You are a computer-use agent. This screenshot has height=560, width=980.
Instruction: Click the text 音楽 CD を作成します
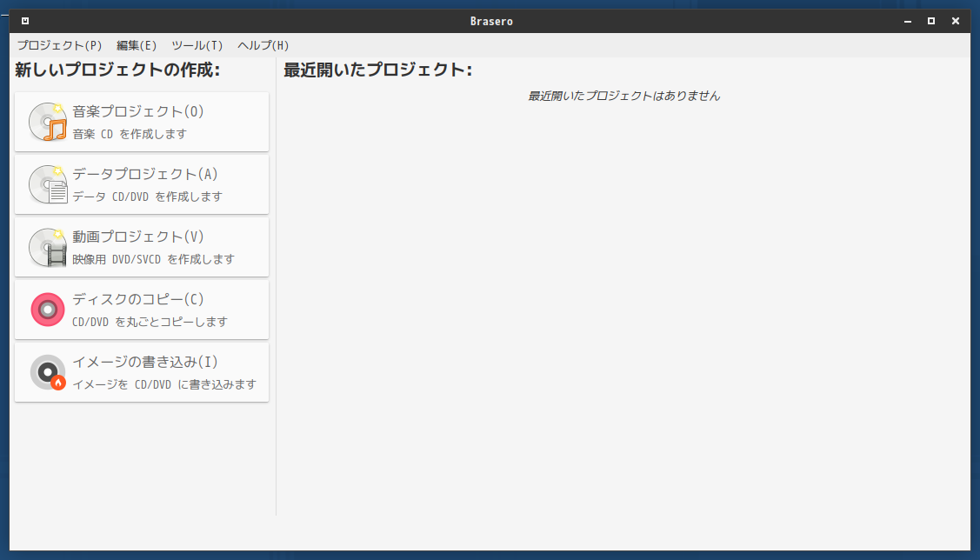130,134
